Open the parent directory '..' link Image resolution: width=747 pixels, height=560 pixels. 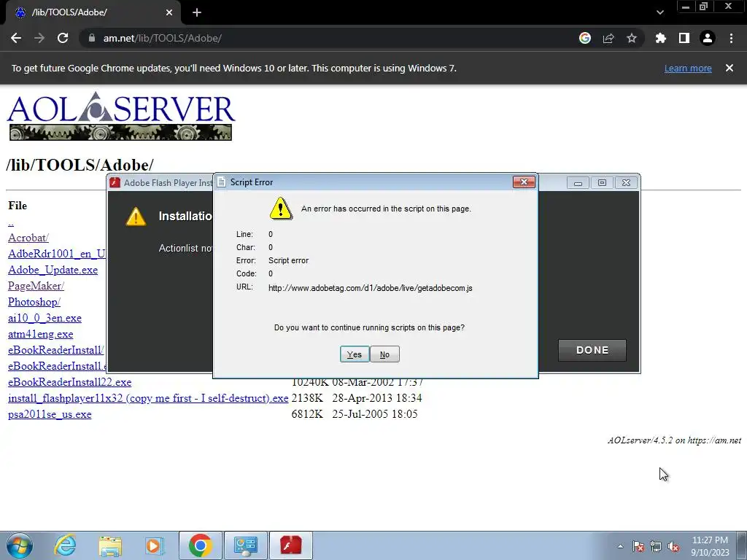tap(11, 222)
